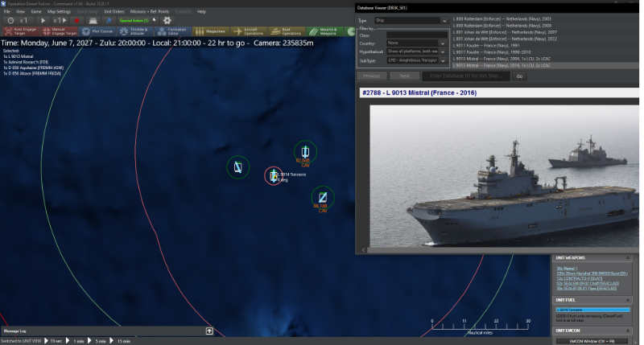Click the play simulation button
644x345 pixels.
pos(43,20)
